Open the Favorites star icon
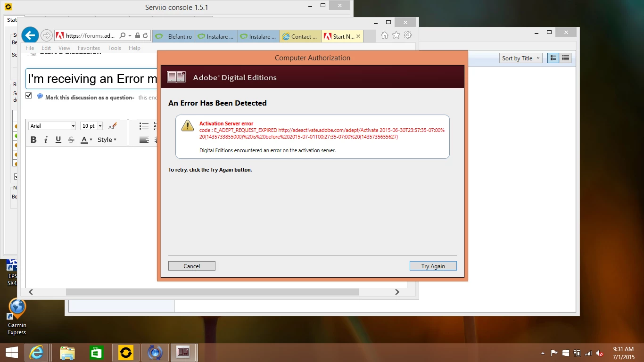 click(396, 35)
